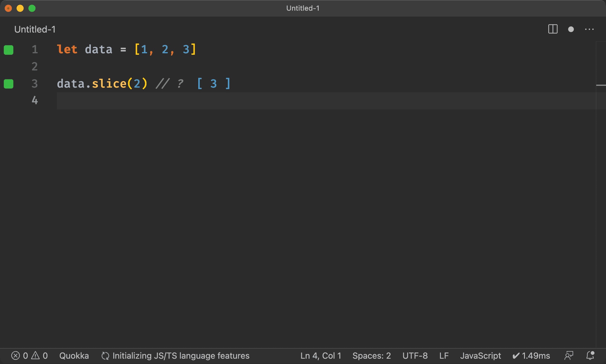Click line number 1 in the gutter
The width and height of the screenshot is (606, 364).
click(35, 49)
